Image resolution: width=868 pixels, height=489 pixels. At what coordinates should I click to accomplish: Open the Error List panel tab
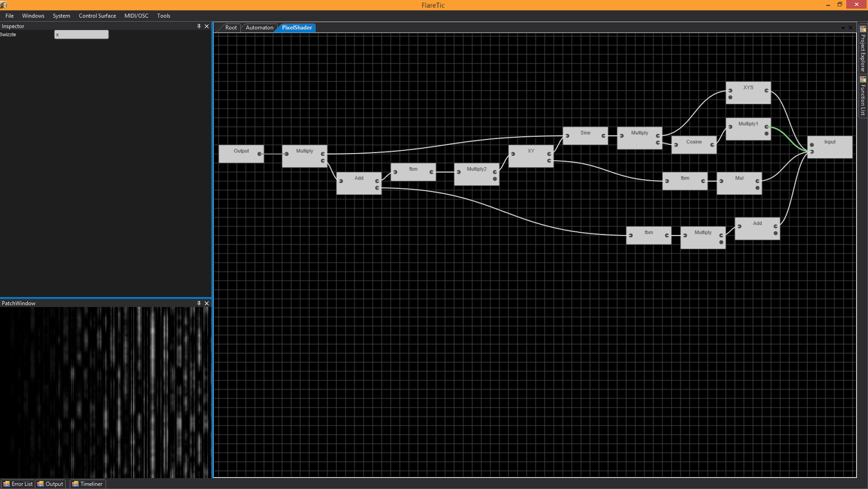18,484
